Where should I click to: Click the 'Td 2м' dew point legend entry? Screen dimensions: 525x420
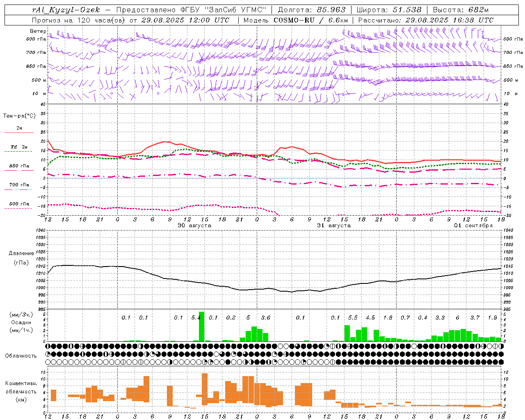click(x=19, y=147)
